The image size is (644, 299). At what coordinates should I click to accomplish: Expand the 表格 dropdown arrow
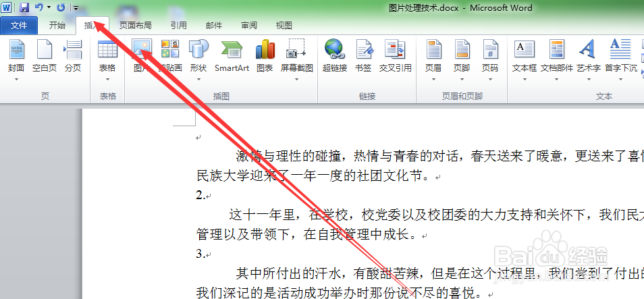(107, 79)
